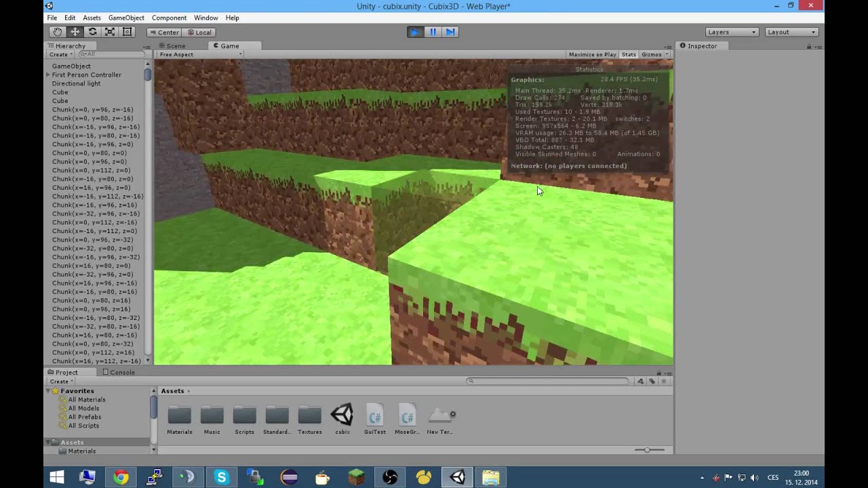Toggle Maximize on Play
The width and height of the screenshot is (868, 488).
pyautogui.click(x=592, y=54)
